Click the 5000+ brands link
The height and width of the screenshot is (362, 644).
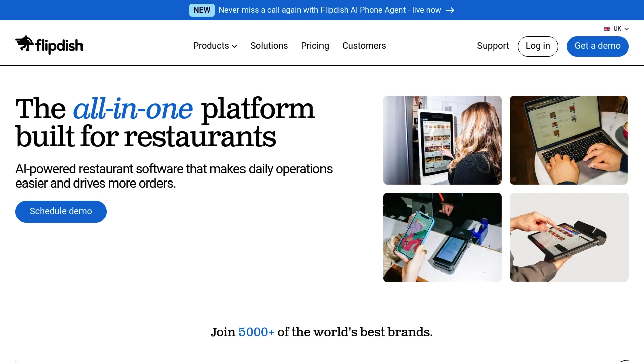coord(257,332)
